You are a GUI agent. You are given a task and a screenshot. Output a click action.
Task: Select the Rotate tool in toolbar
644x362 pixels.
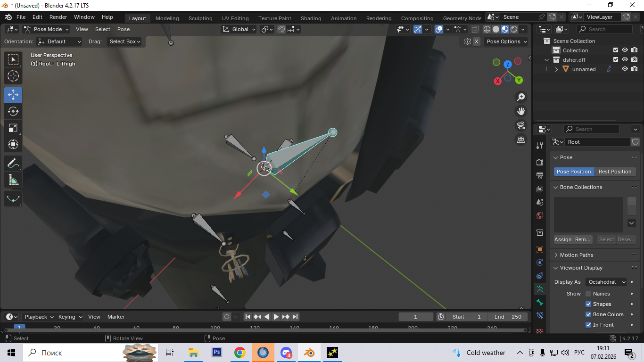tap(13, 111)
